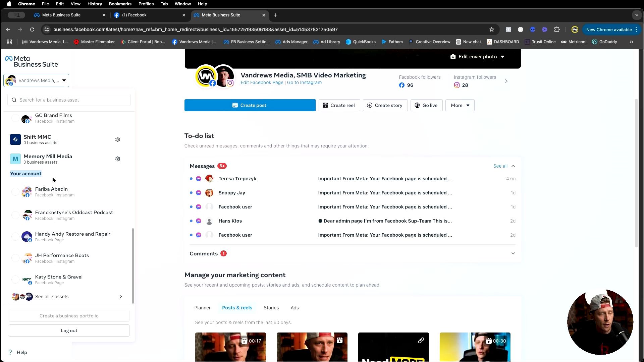This screenshot has width=644, height=362.
Task: Show more bookmarks with the double chevron
Action: pos(632,42)
